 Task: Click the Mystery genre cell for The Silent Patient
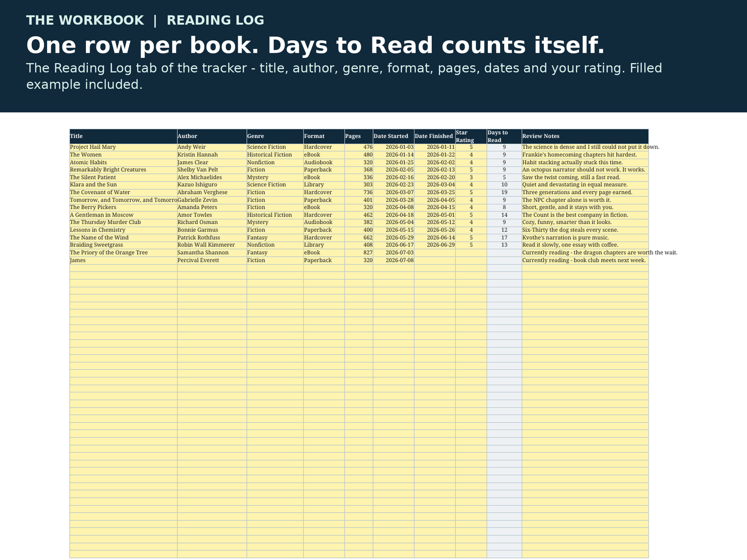pyautogui.click(x=275, y=177)
